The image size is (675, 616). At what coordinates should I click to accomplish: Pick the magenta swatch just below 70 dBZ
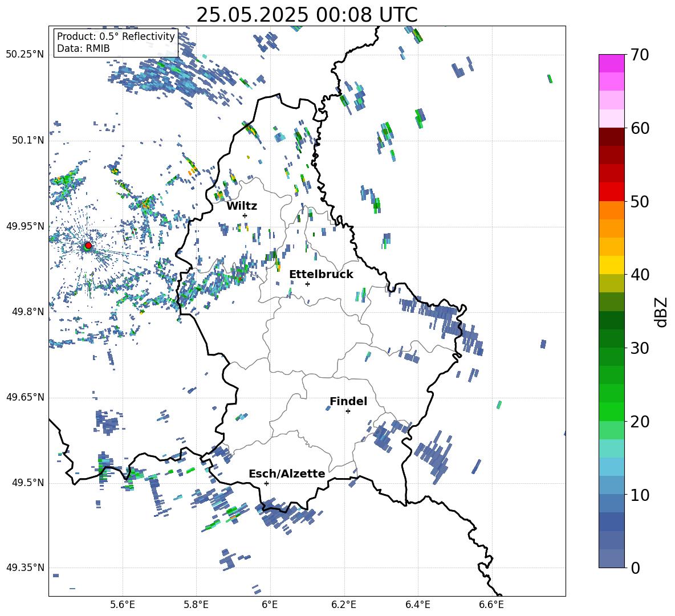tap(611, 64)
